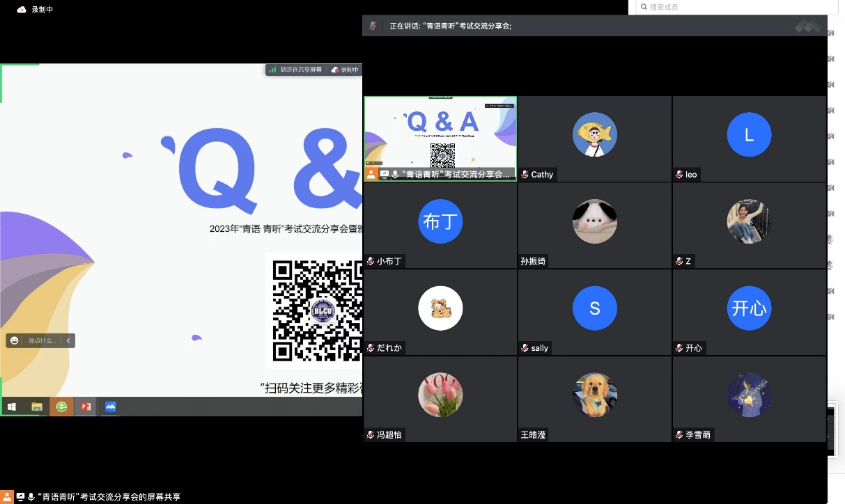845x504 pixels.
Task: Click the 录制中 recording status label
Action: click(x=42, y=10)
